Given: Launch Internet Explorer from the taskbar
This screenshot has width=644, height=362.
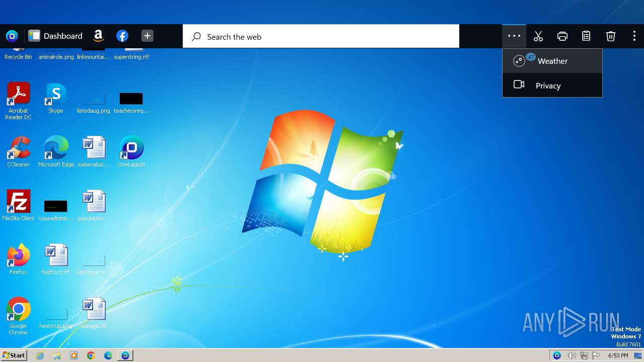Looking at the screenshot, I should [40, 355].
